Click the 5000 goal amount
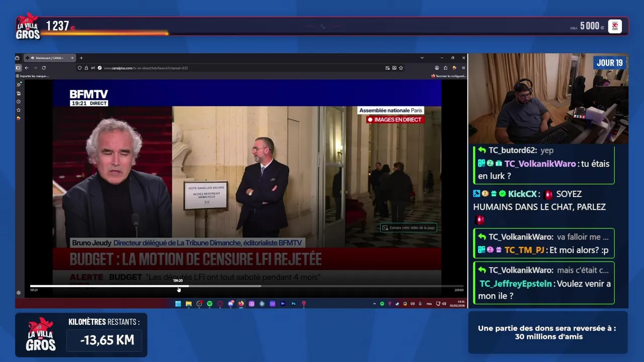 click(x=589, y=26)
